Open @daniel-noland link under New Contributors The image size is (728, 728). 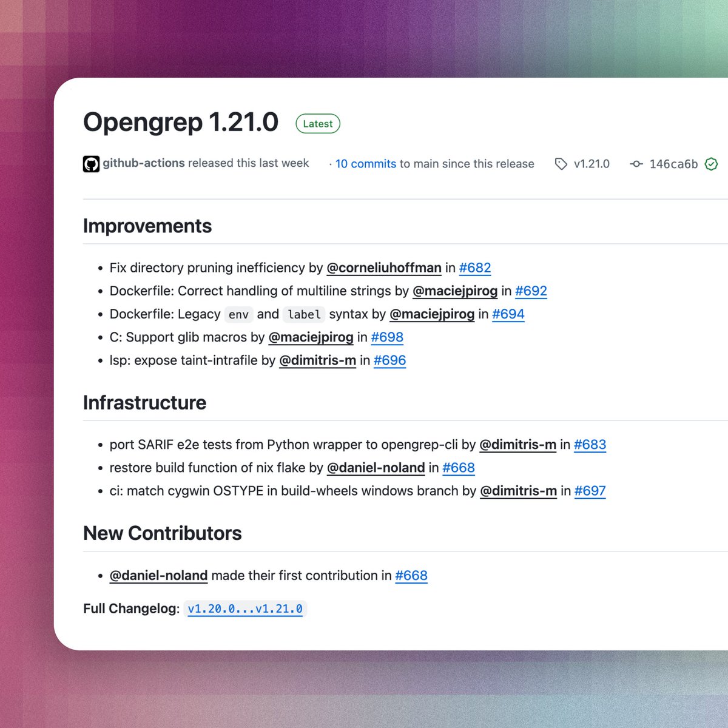(x=158, y=575)
